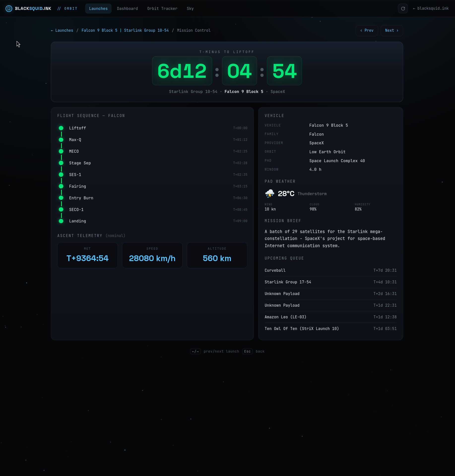Viewport: 455px width, 476px height.
Task: Click Starlink Group 10-54 countdown caption
Action: click(x=193, y=92)
